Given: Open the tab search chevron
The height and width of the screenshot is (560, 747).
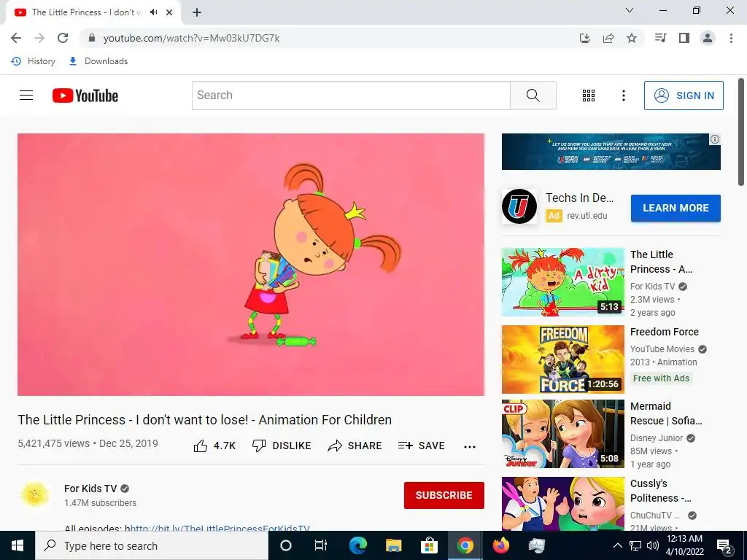Looking at the screenshot, I should click(630, 10).
